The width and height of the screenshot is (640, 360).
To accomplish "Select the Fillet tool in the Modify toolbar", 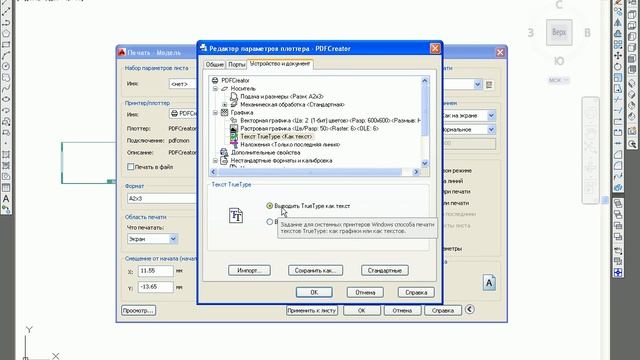I will tap(618, 166).
